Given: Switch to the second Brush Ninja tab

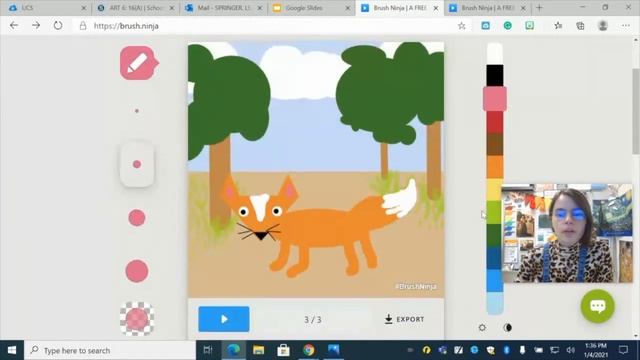Looking at the screenshot, I should click(488, 8).
